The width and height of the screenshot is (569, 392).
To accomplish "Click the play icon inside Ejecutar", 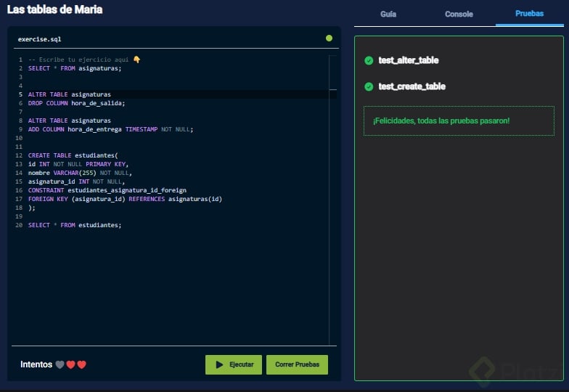I will point(219,364).
